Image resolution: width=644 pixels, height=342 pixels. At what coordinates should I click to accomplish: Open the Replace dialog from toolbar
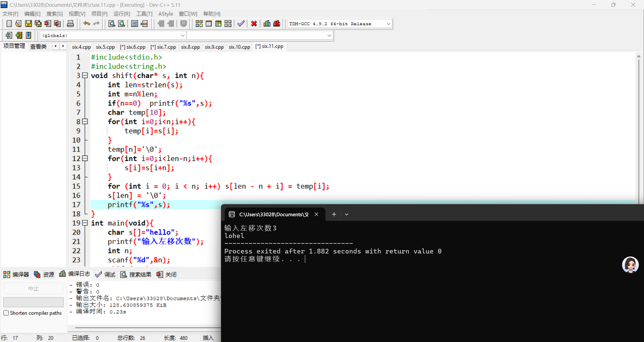[122, 23]
